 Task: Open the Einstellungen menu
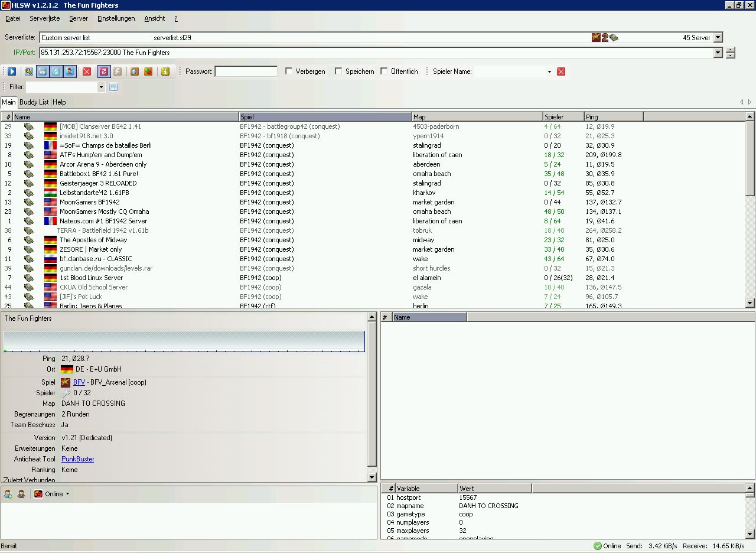coord(116,18)
